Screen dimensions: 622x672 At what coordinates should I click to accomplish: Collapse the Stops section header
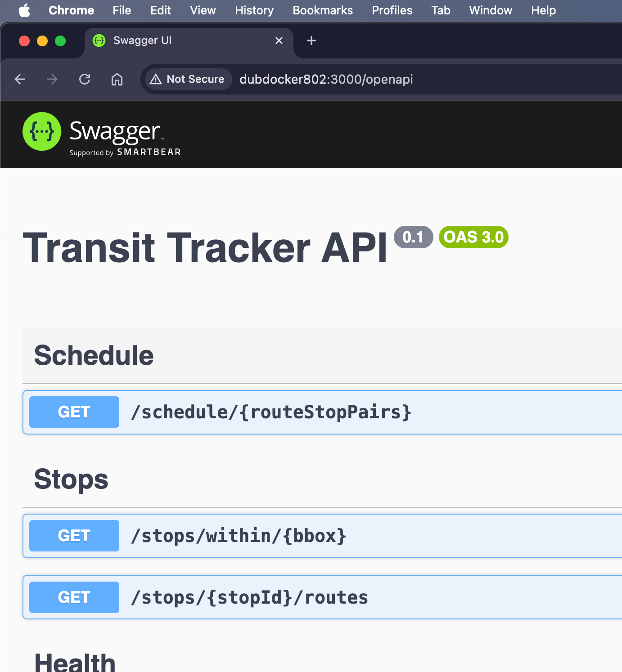[71, 479]
